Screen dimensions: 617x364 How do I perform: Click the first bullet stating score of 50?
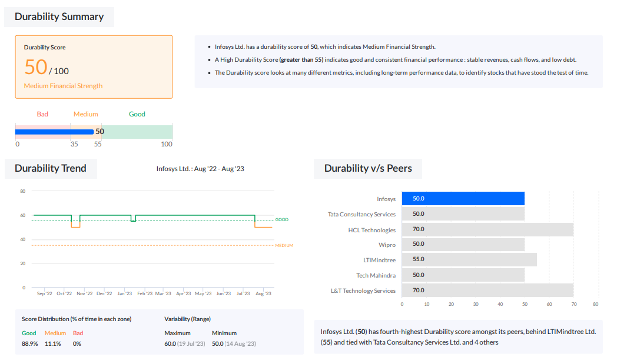[325, 47]
